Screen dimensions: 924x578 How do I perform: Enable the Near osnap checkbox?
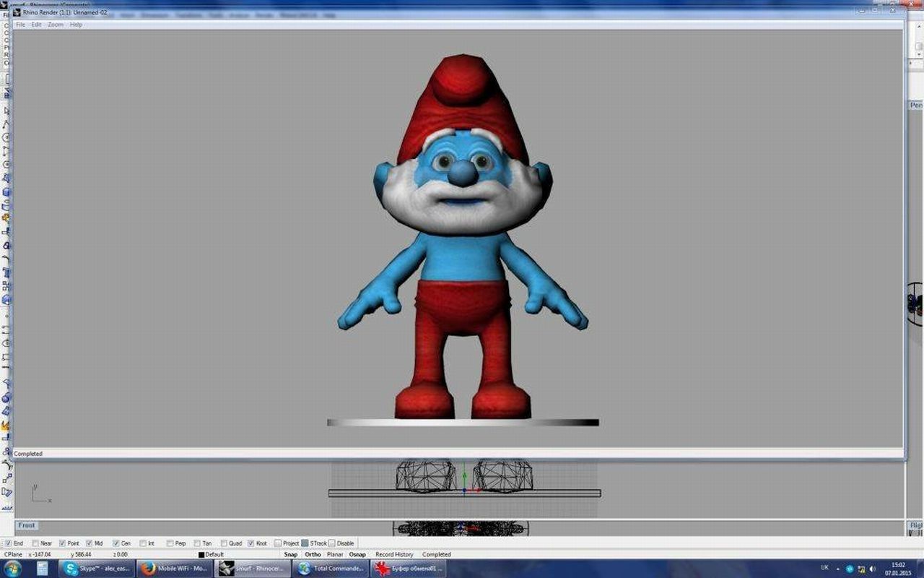[35, 543]
